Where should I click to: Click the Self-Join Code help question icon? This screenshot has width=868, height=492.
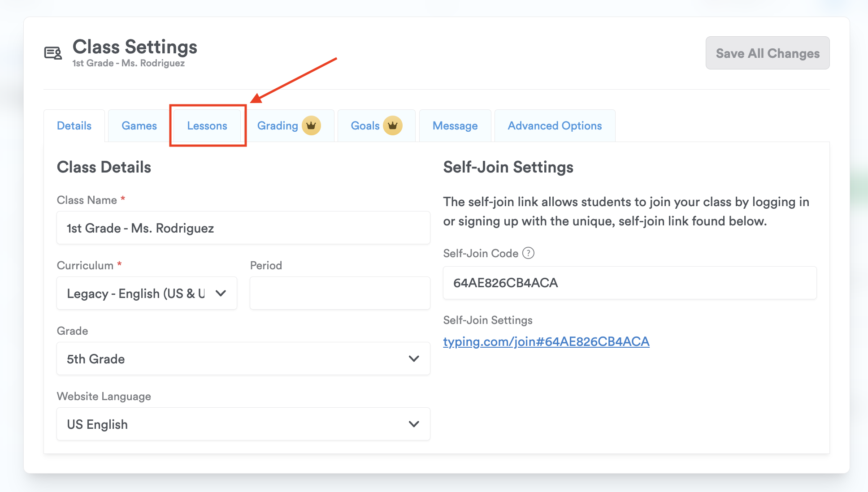529,253
